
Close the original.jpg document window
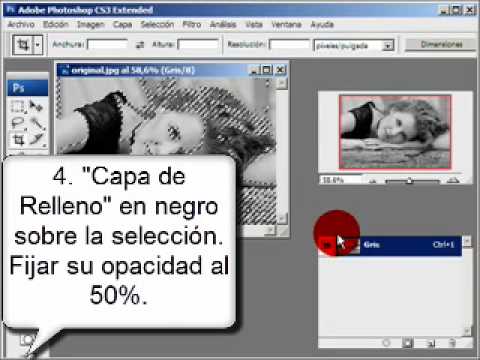pyautogui.click(x=281, y=70)
